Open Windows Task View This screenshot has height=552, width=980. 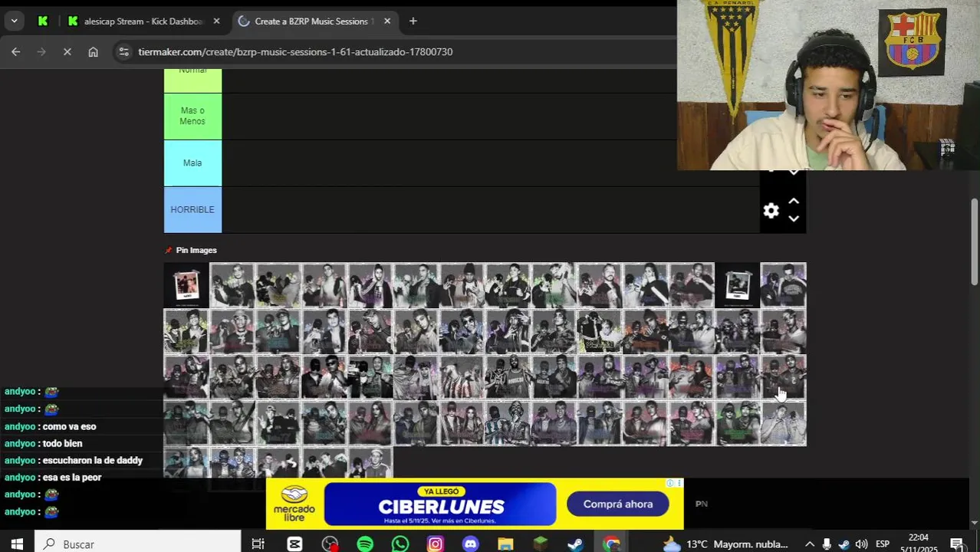[x=258, y=544]
